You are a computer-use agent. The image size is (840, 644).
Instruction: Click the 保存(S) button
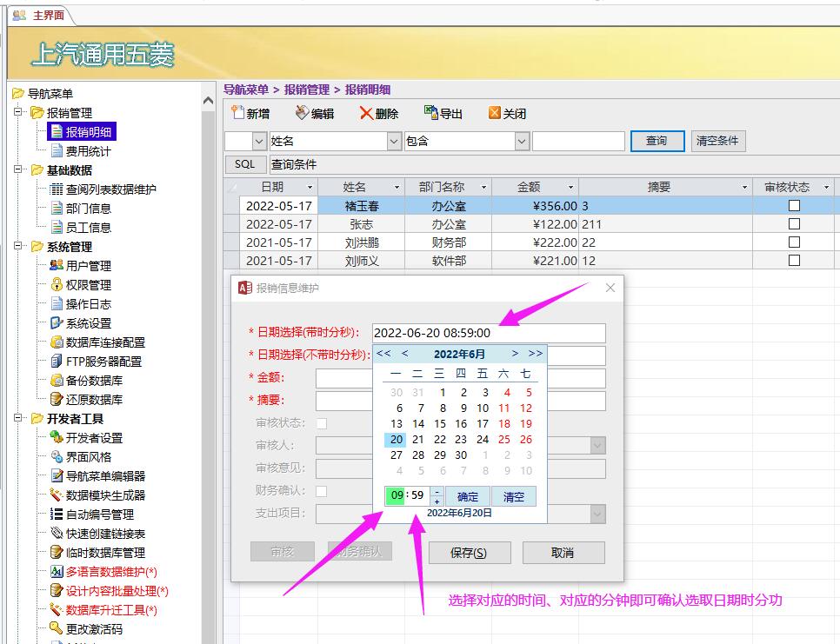tap(470, 553)
